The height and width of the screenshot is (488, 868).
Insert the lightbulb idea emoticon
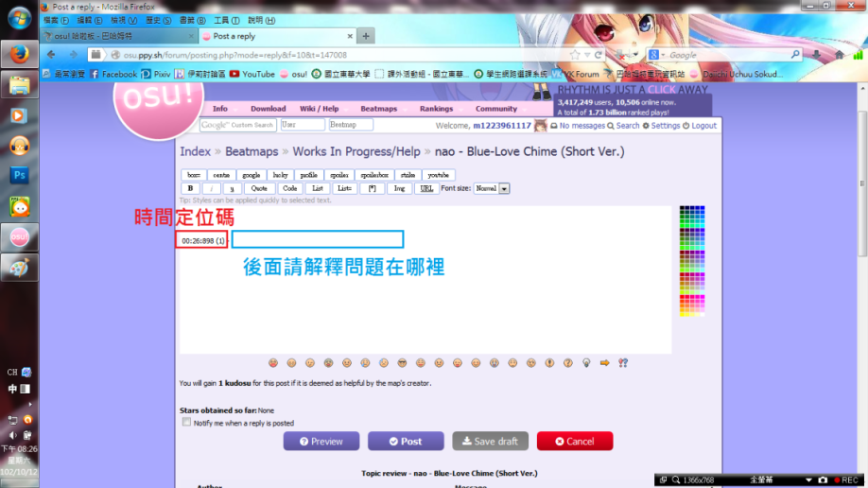tap(586, 363)
